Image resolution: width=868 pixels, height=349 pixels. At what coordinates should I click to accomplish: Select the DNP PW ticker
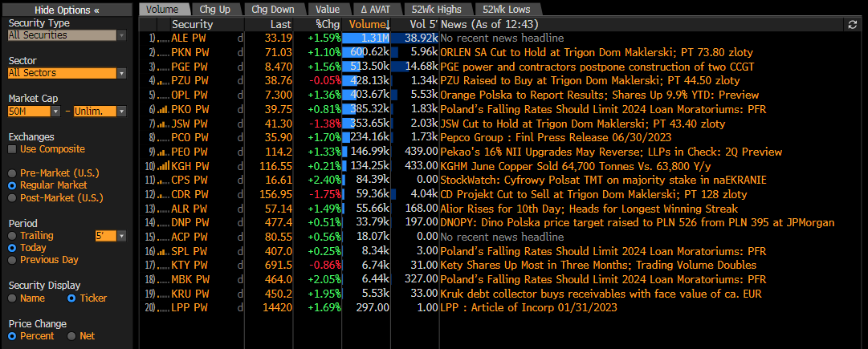tap(190, 223)
